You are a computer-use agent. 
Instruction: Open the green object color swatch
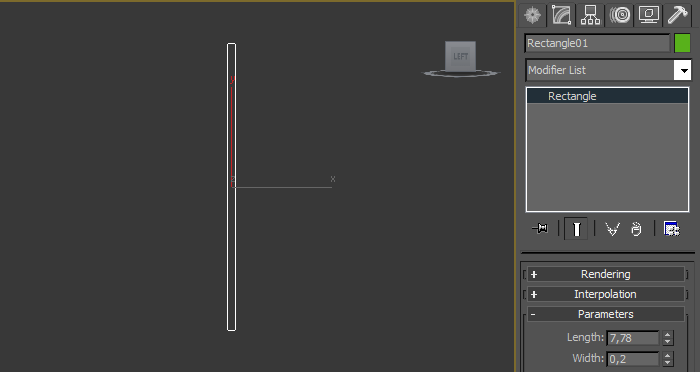pyautogui.click(x=683, y=43)
